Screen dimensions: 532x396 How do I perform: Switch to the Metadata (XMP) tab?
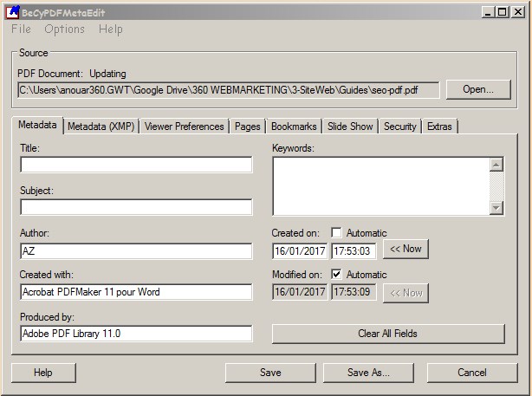[101, 127]
